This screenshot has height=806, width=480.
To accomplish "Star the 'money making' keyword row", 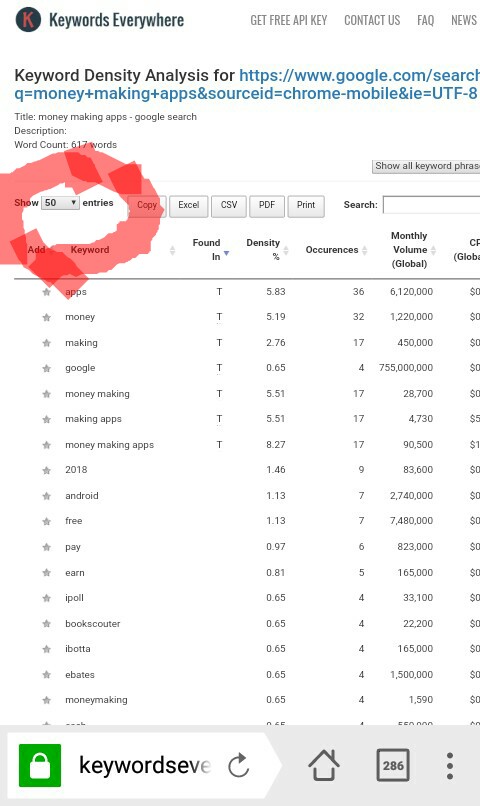I will point(47,394).
